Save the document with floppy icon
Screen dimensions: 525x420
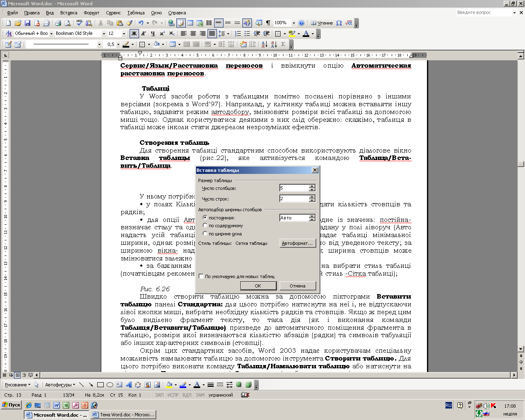click(x=27, y=23)
